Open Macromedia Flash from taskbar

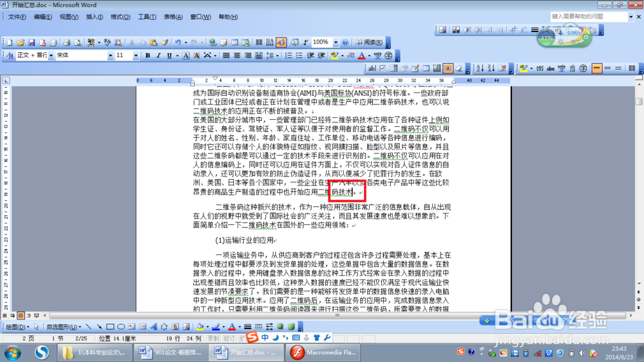pyautogui.click(x=324, y=352)
